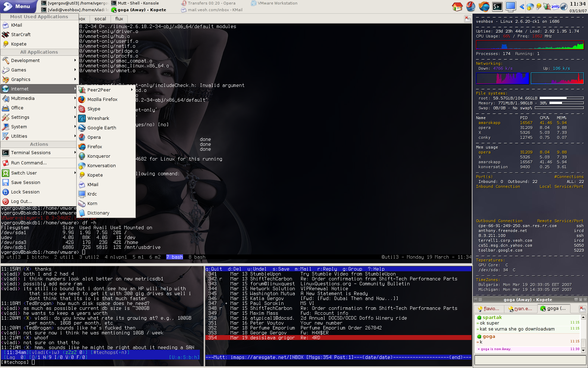Open the Konsole terminal launcher in the panel
The width and height of the screenshot is (588, 368).
497,6
